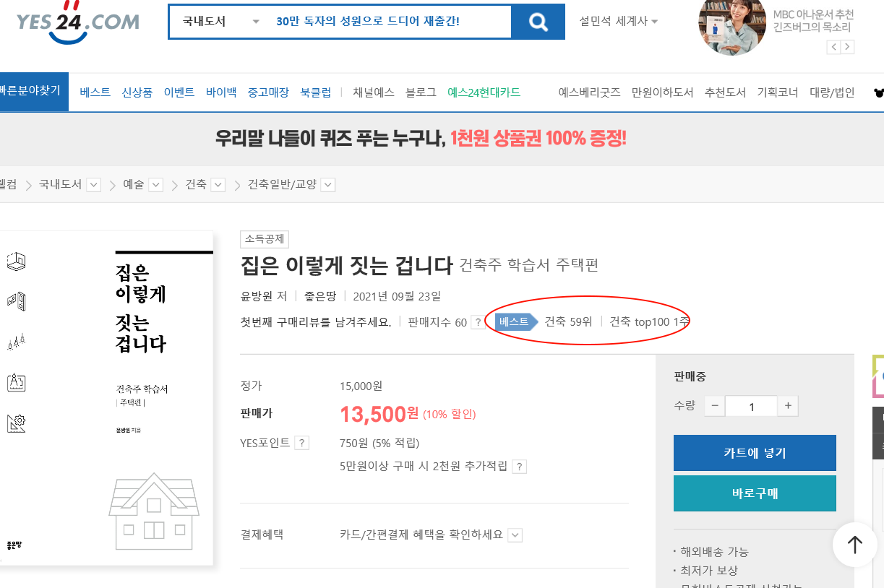Open 채널예스 link

point(374,92)
